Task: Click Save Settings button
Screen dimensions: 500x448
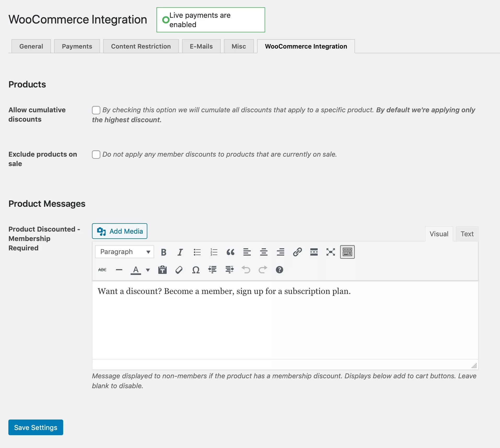Action: 36,427
